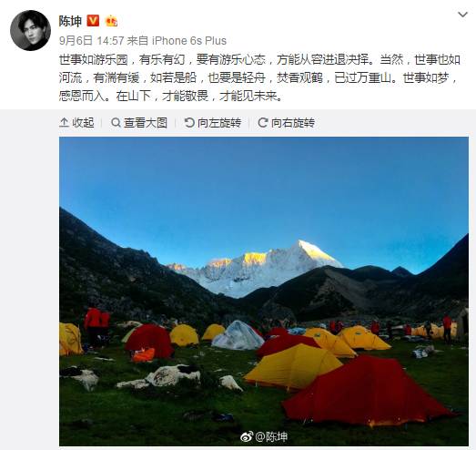Click 查看大图 to view large image
Screen dimensions: 476x450
tap(139, 123)
